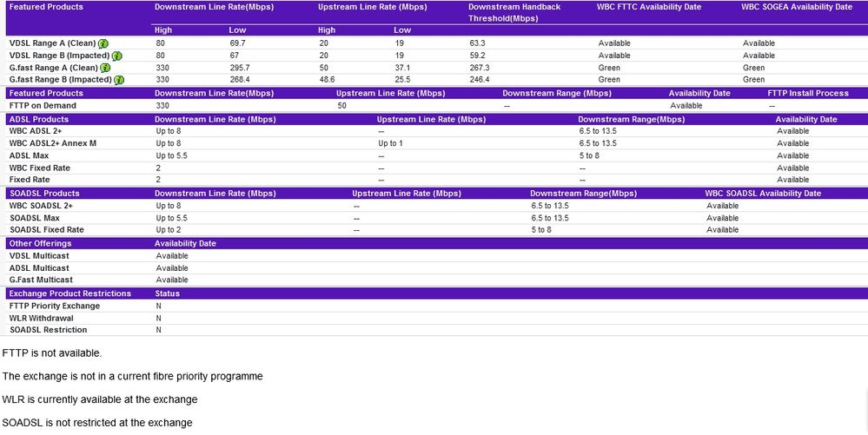Image resolution: width=868 pixels, height=435 pixels.
Task: Select the WBC ADSL2+ Annex M row
Action: click(53, 143)
